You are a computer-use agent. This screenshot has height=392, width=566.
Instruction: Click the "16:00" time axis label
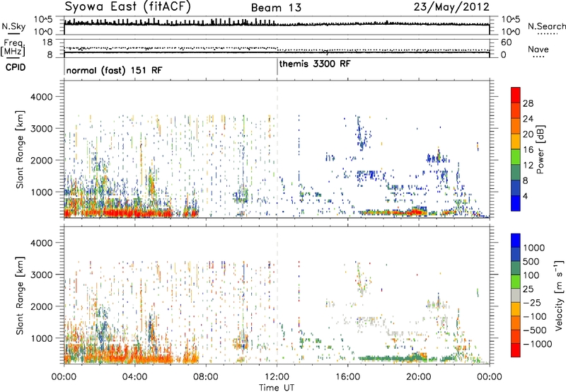[x=347, y=377]
